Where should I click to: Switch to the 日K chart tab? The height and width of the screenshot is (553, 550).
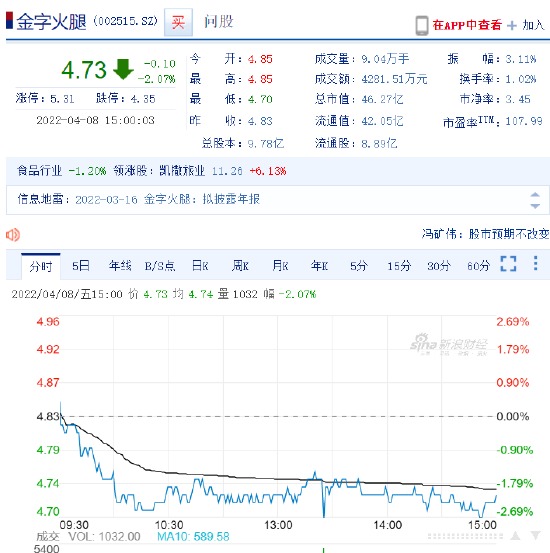click(200, 266)
